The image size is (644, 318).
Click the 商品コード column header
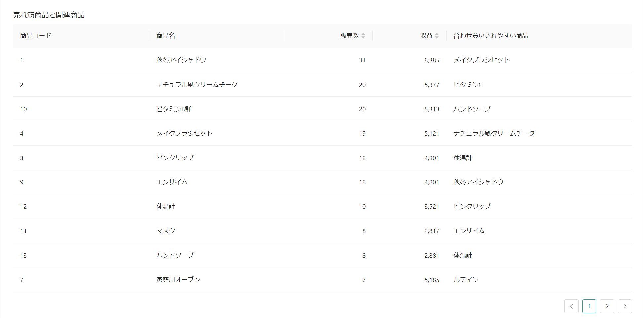pyautogui.click(x=37, y=36)
